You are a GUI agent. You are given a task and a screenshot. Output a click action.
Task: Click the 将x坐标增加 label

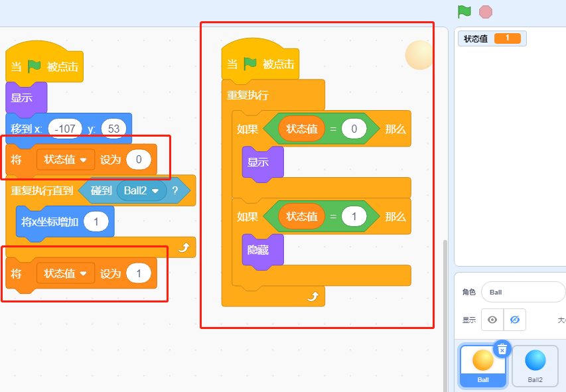pyautogui.click(x=50, y=222)
